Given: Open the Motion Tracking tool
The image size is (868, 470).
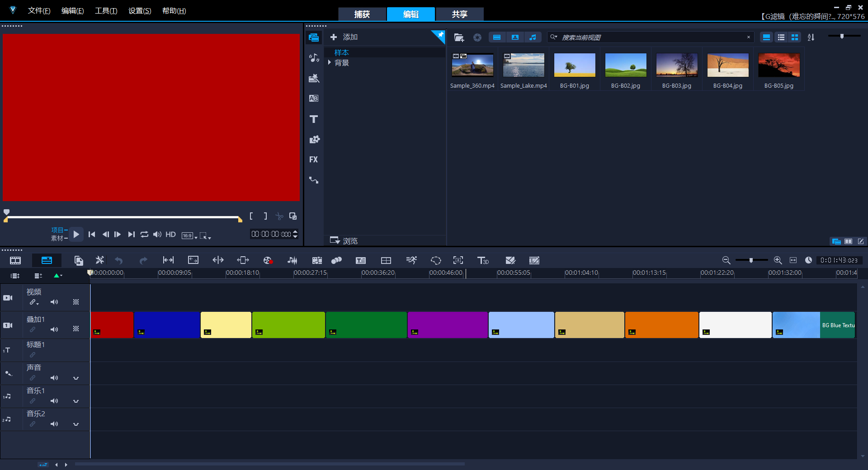Looking at the screenshot, I should [336, 260].
